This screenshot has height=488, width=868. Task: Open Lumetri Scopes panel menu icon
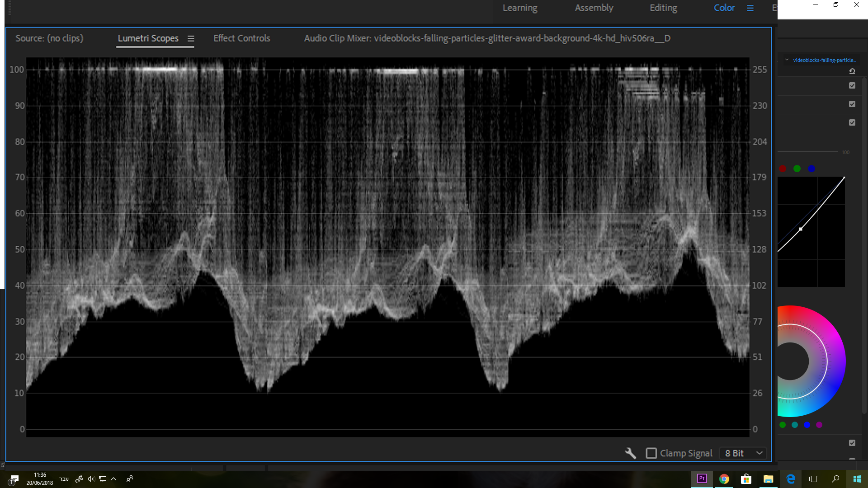coord(191,39)
